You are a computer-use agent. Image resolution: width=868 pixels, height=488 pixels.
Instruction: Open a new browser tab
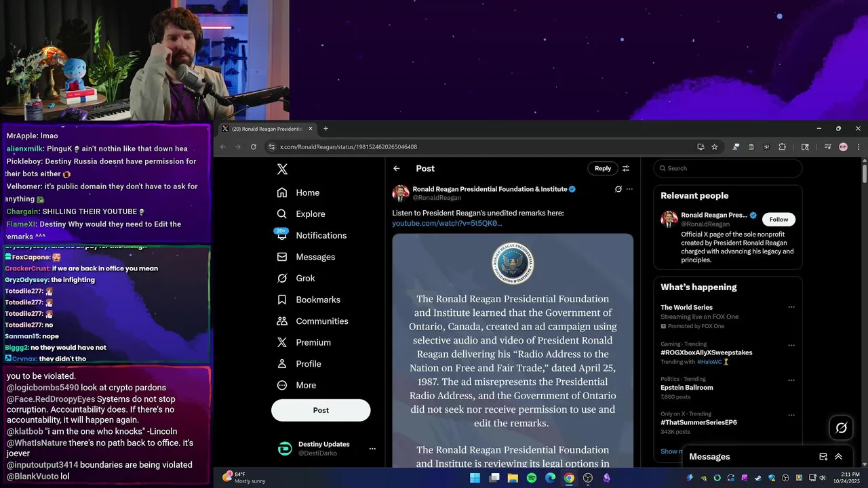coord(325,129)
